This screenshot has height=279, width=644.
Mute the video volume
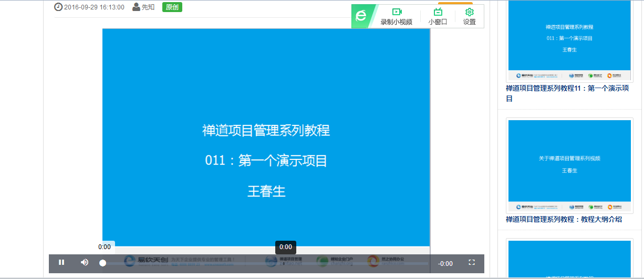pos(85,262)
